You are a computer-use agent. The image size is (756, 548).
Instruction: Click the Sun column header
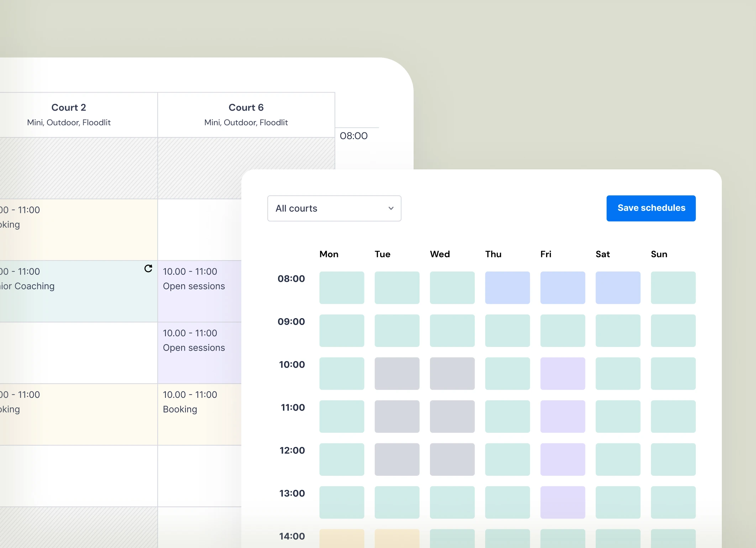point(659,254)
